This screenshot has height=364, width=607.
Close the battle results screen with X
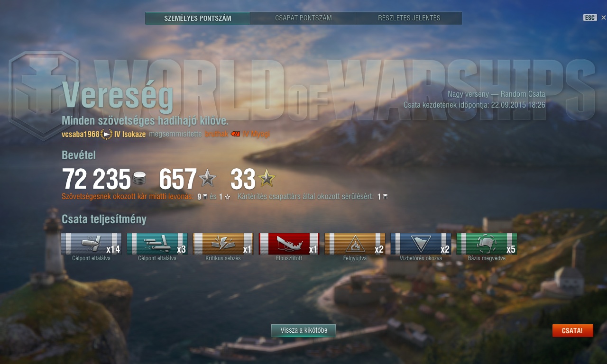coord(603,18)
